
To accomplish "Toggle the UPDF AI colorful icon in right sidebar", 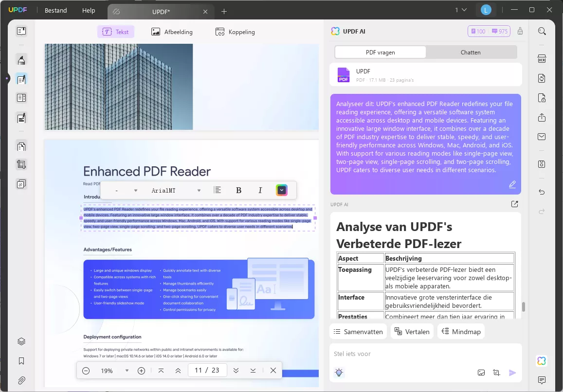I will tap(542, 361).
